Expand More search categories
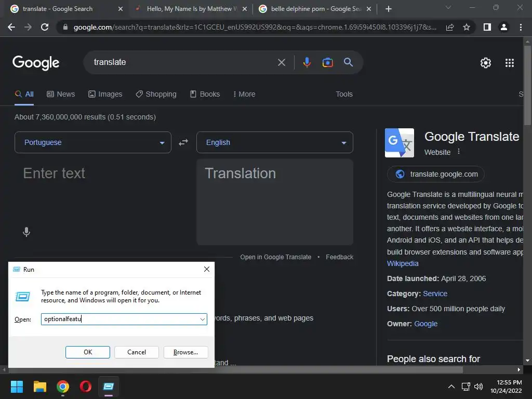 pyautogui.click(x=244, y=94)
